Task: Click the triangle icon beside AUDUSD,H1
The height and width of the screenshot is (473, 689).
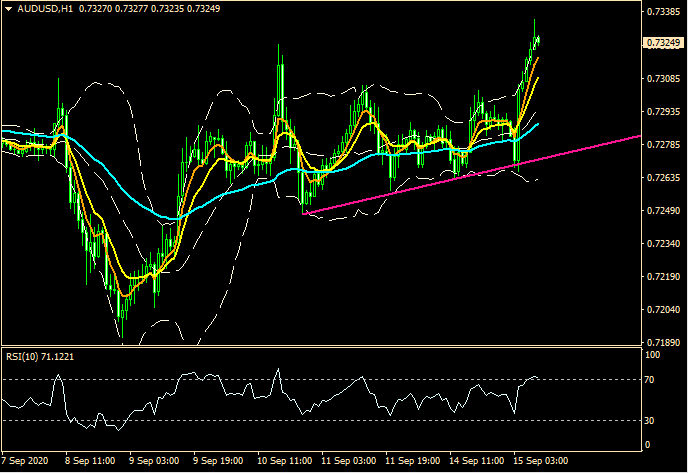Action: point(8,9)
